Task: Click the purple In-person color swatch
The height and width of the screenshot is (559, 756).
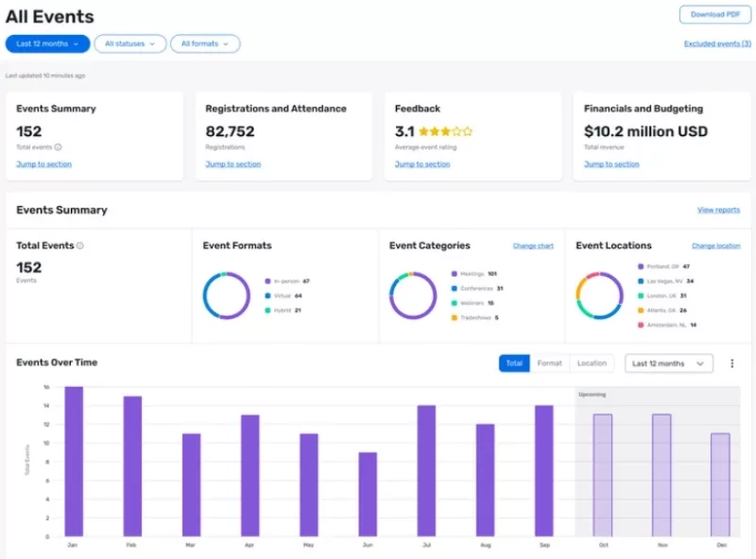Action: (x=267, y=280)
